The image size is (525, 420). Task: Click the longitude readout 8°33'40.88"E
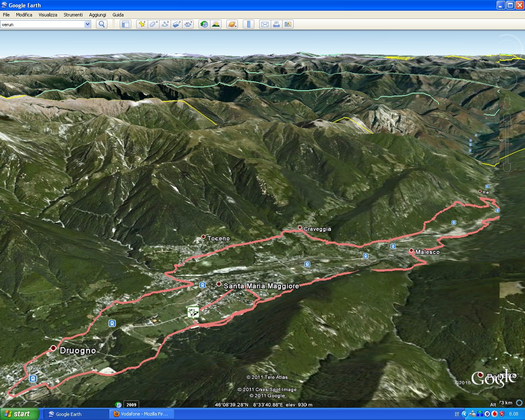(268, 405)
